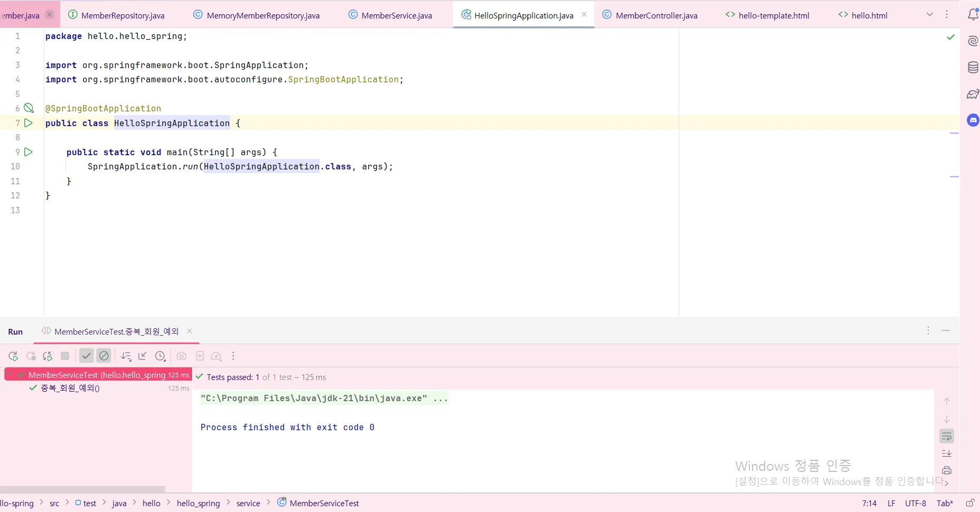
Task: Open the Database tool window
Action: point(973,68)
